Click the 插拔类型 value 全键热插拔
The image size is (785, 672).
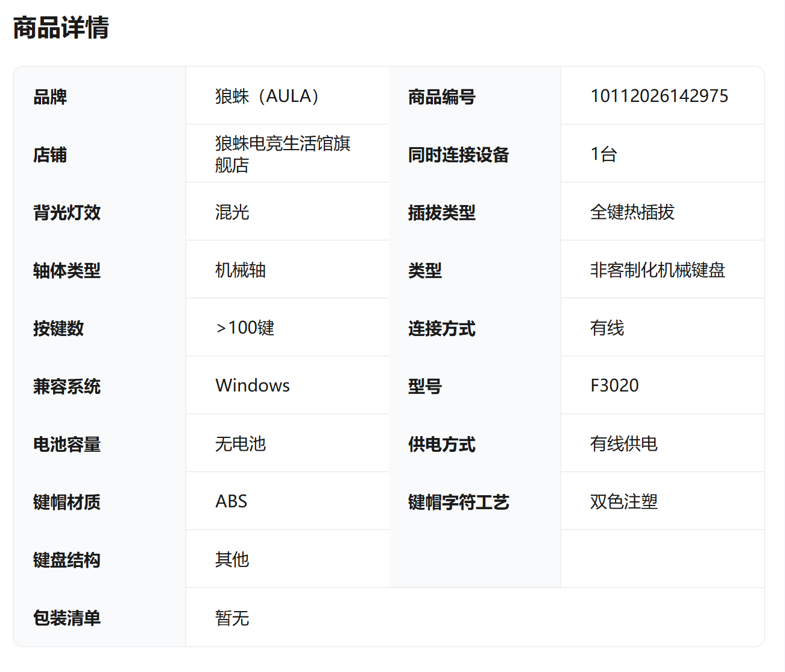[x=632, y=212]
